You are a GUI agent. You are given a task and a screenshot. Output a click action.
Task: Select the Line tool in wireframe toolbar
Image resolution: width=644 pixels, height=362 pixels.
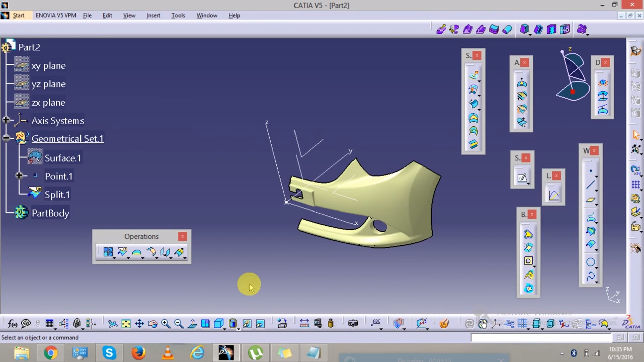point(590,185)
